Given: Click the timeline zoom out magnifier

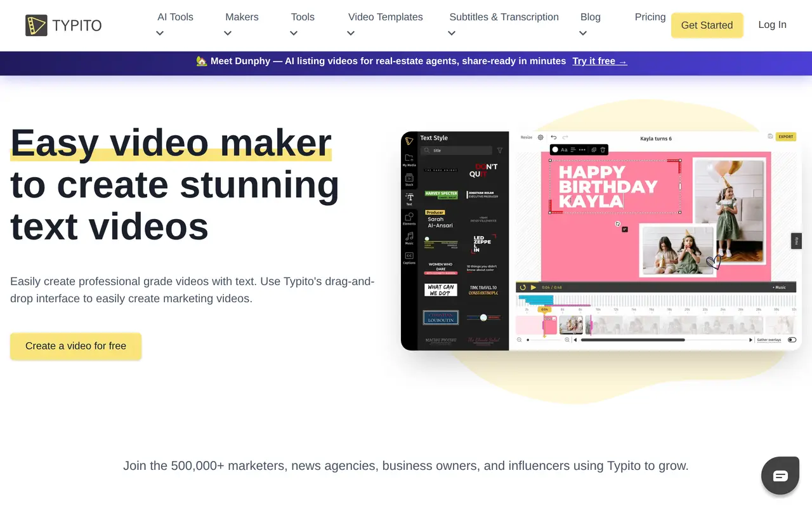Looking at the screenshot, I should pyautogui.click(x=520, y=340).
